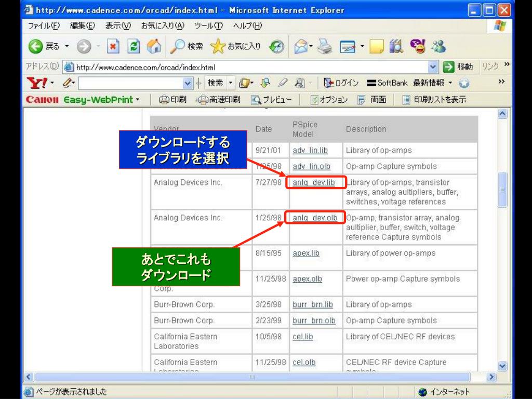Click the cel.lib link
Image resolution: width=532 pixels, height=399 pixels.
[x=303, y=337]
